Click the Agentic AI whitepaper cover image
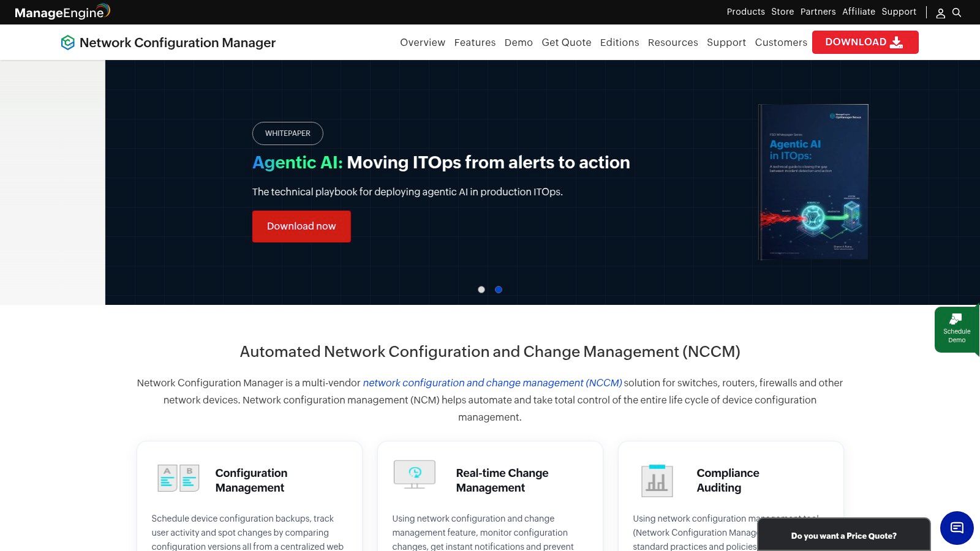This screenshot has height=551, width=980. pyautogui.click(x=813, y=182)
